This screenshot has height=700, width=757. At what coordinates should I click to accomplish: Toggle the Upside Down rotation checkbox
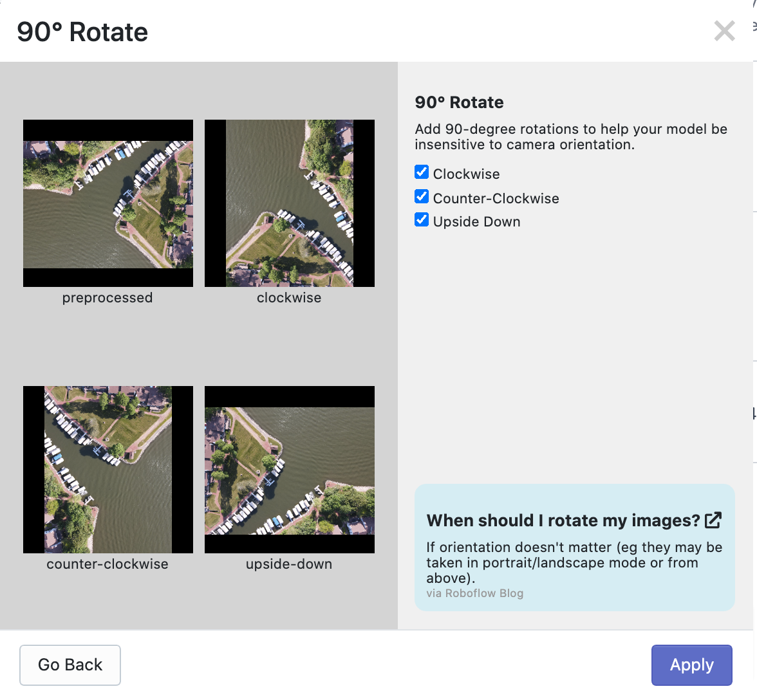[422, 219]
